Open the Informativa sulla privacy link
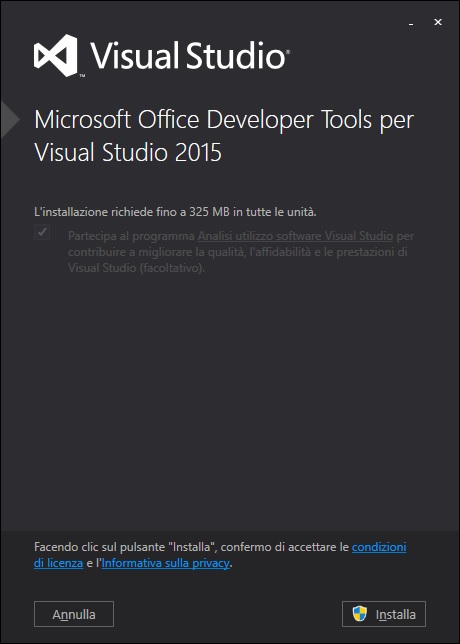Viewport: 460px width, 644px height. coord(166,563)
